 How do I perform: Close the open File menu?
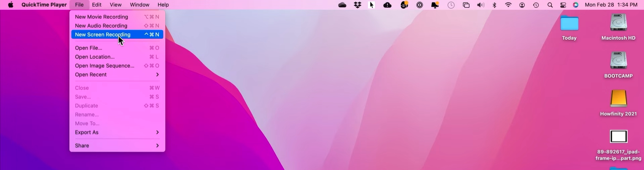pyautogui.click(x=79, y=5)
